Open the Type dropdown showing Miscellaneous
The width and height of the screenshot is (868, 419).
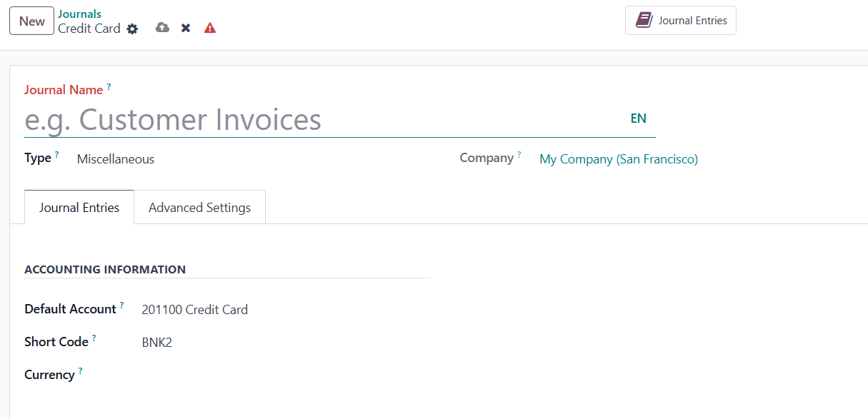pos(214,159)
